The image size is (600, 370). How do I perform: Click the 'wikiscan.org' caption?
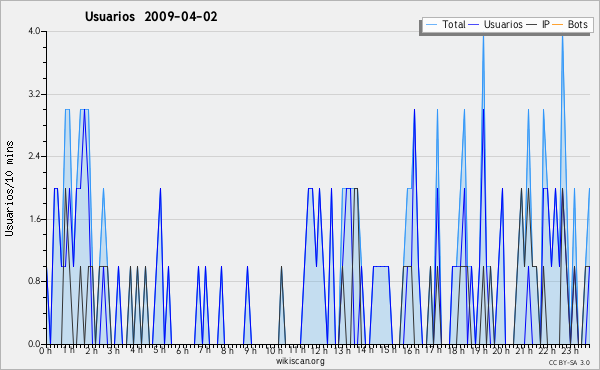300,361
